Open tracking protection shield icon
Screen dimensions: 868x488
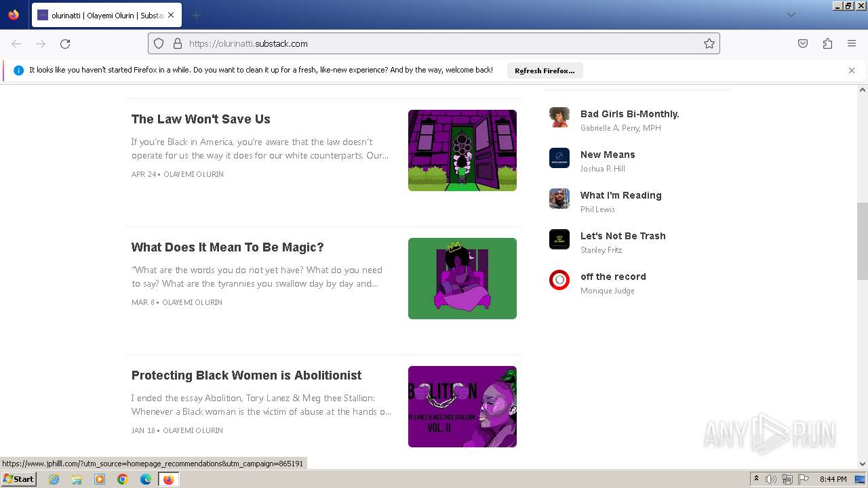159,43
